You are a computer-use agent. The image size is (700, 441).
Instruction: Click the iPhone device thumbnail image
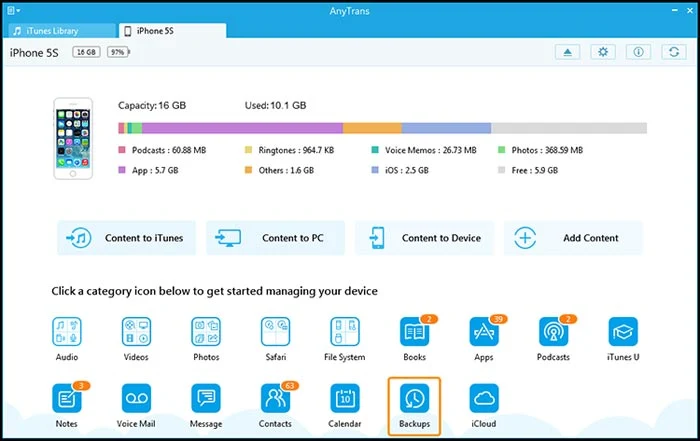pyautogui.click(x=73, y=138)
